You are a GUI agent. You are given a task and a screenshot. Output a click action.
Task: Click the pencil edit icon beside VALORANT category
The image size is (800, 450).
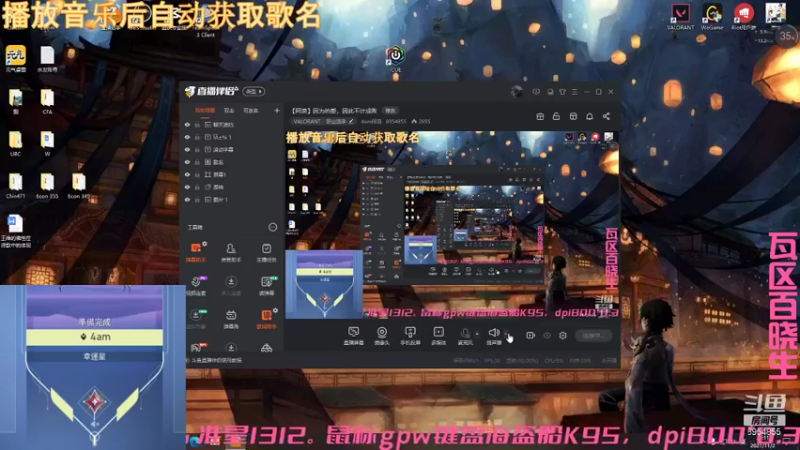pos(351,121)
